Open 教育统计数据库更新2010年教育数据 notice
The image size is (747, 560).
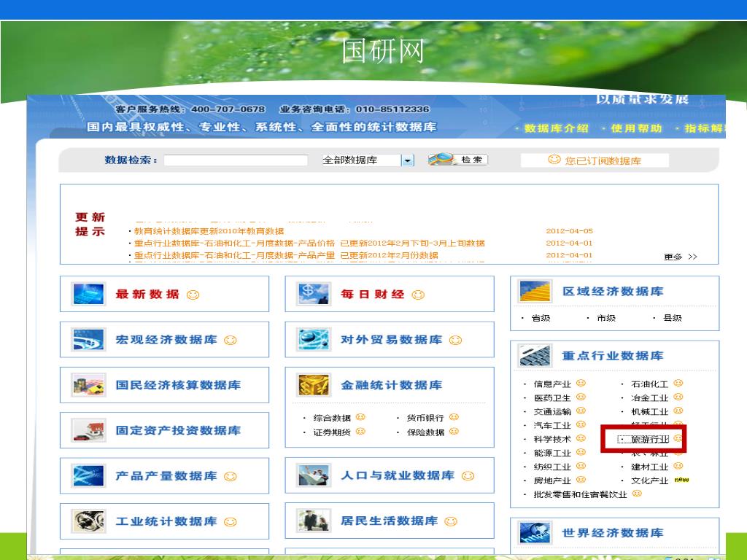click(x=209, y=231)
